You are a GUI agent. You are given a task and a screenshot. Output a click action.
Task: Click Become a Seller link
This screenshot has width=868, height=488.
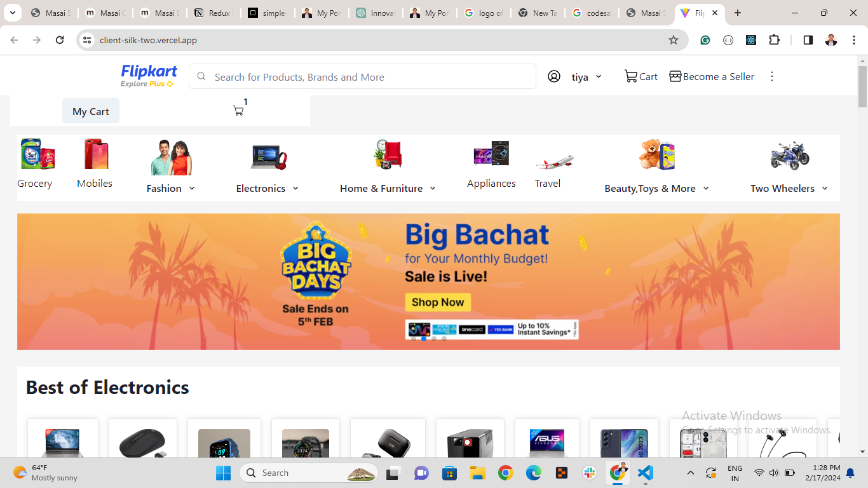(x=712, y=76)
